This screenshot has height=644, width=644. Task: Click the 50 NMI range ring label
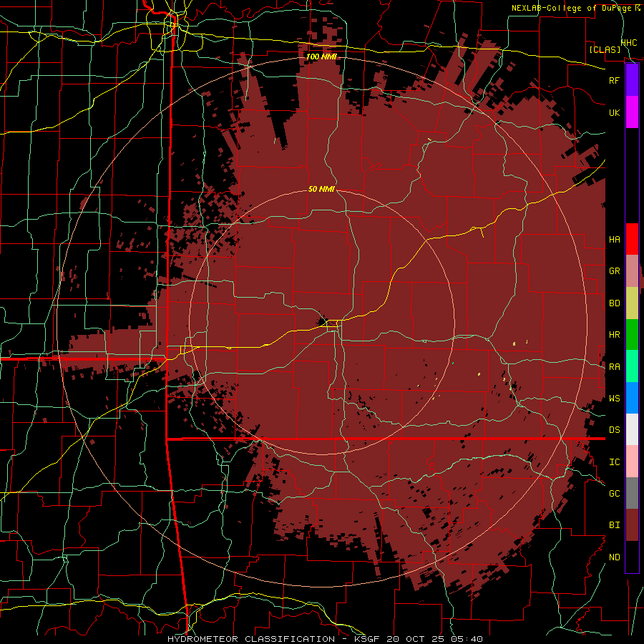tap(321, 189)
